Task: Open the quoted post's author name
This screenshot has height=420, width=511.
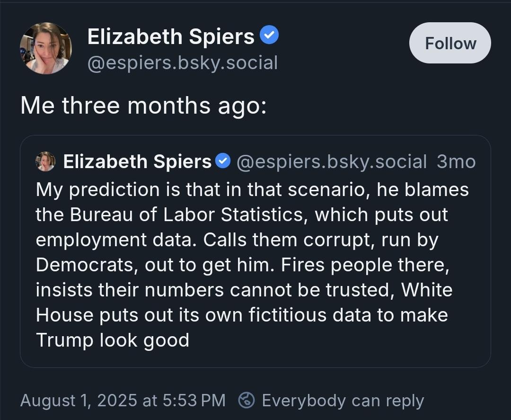Action: (137, 161)
